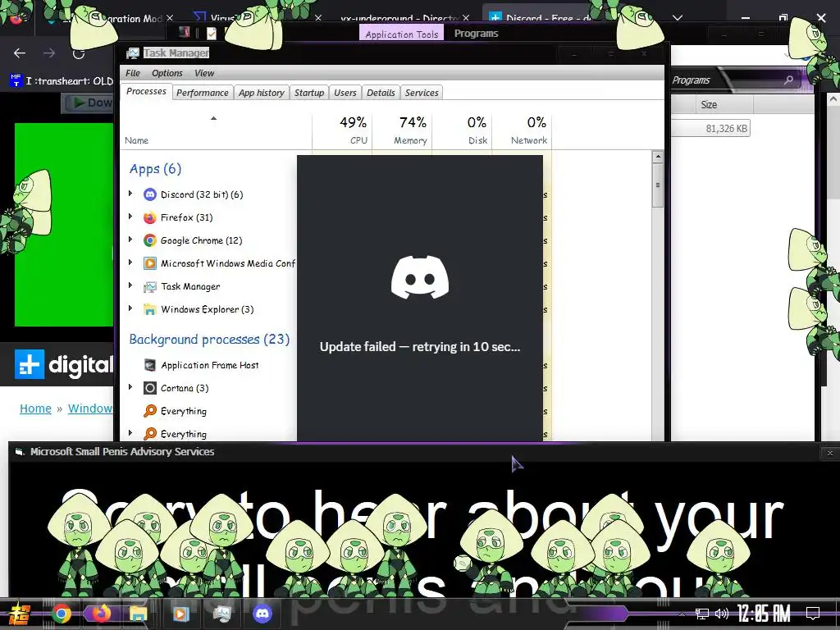This screenshot has height=630, width=840.
Task: Click the Task Manager vertical scrollbar thumb
Action: 657,185
